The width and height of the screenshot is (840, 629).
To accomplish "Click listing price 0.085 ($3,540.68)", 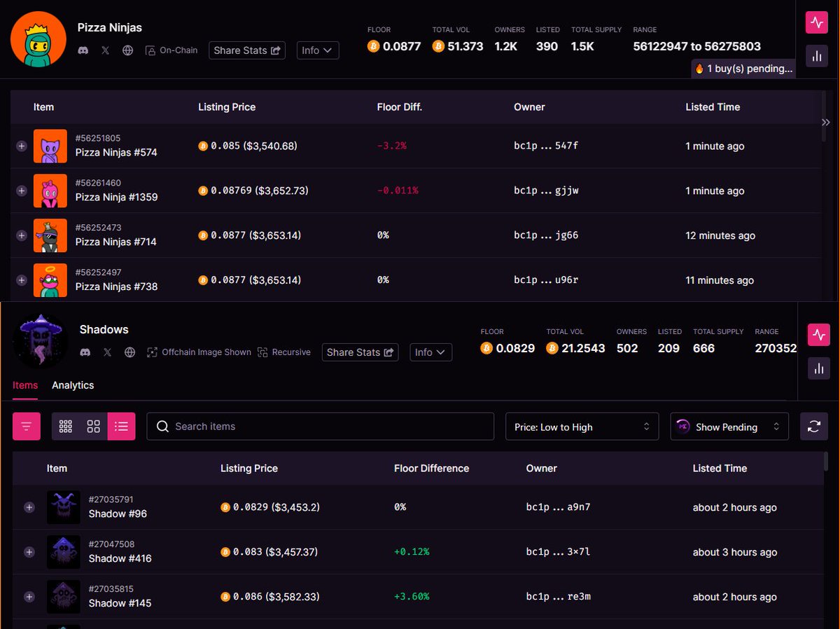I will 248,146.
